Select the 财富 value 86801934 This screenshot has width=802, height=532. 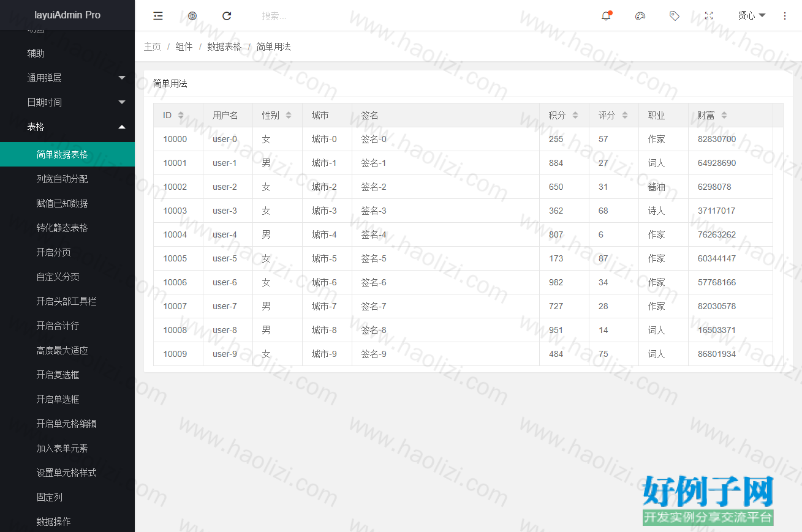click(730, 354)
